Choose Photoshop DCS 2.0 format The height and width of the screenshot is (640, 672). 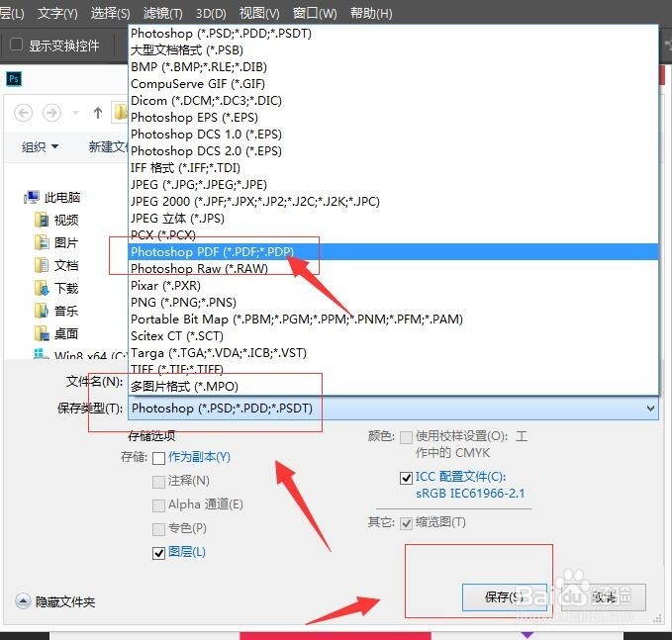point(393,150)
